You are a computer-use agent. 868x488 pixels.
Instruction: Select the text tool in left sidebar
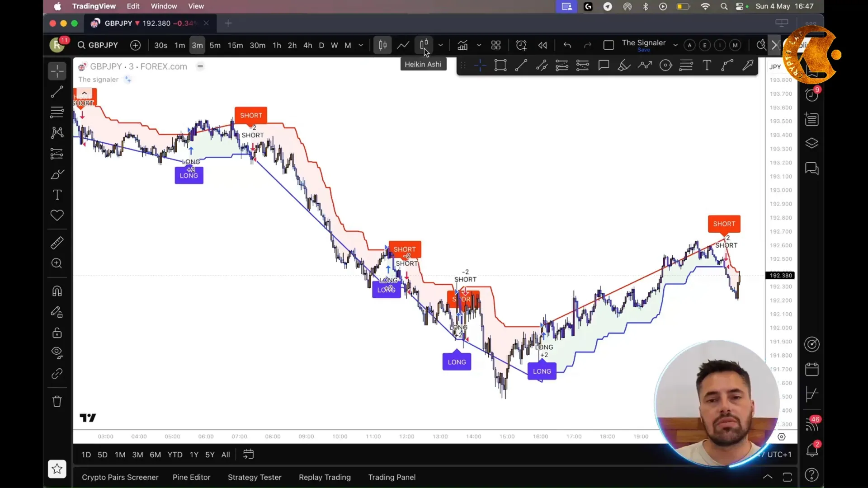(57, 195)
